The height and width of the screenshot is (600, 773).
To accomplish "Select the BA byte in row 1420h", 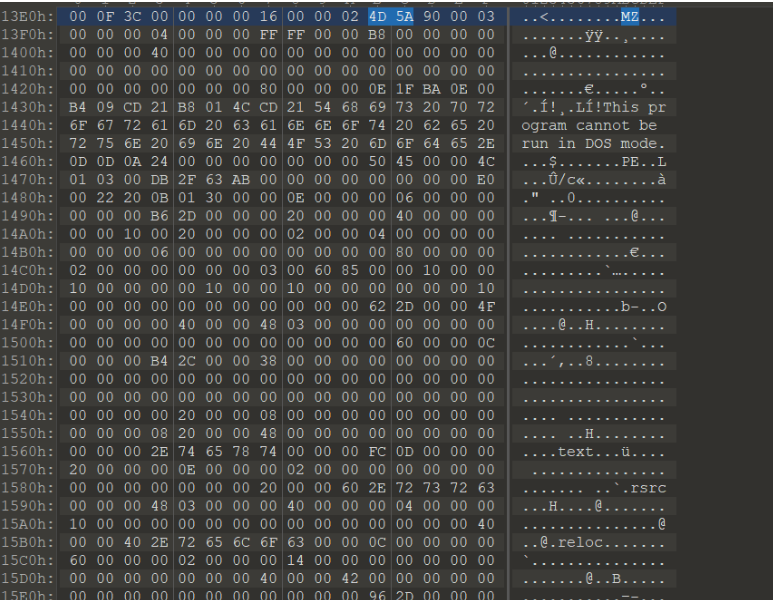I will (x=431, y=89).
